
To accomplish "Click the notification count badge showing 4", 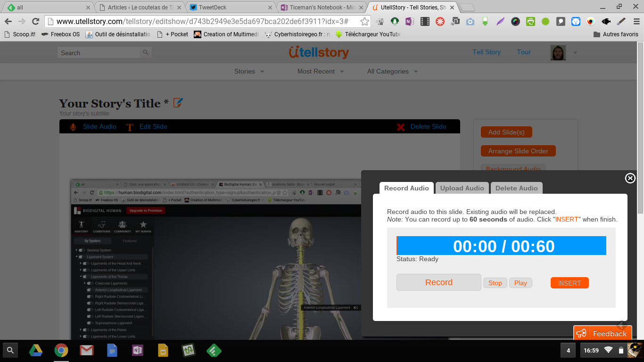I will (x=568, y=350).
